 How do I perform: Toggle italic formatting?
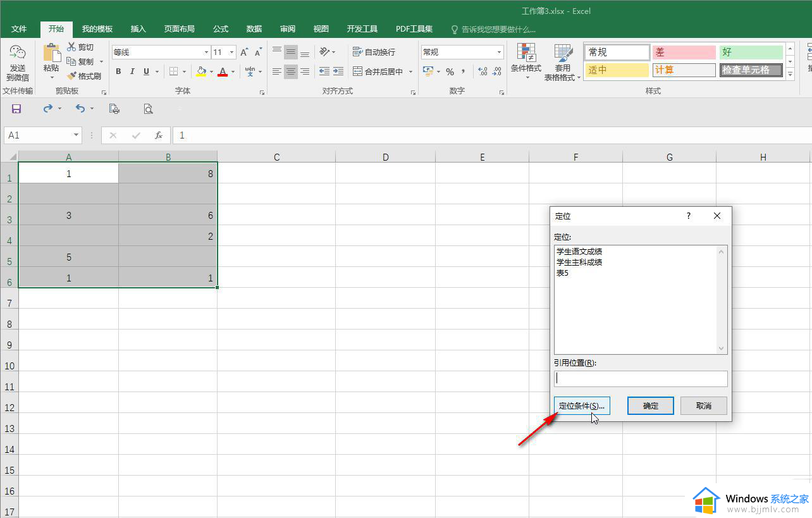point(132,71)
